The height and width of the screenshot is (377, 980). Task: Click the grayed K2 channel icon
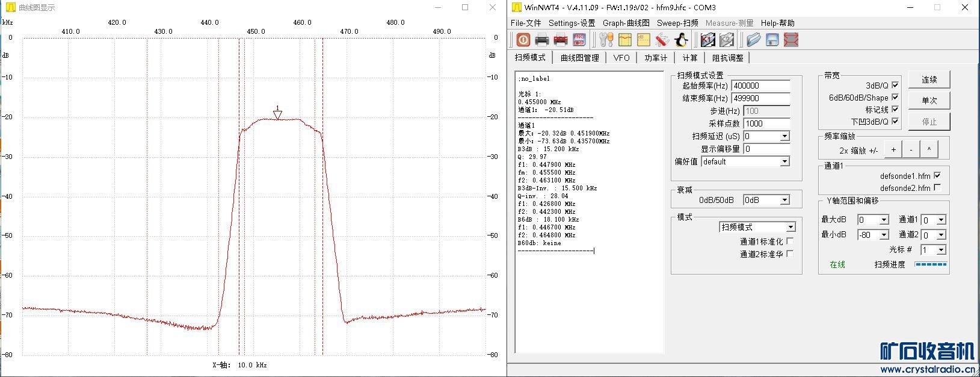pos(727,40)
